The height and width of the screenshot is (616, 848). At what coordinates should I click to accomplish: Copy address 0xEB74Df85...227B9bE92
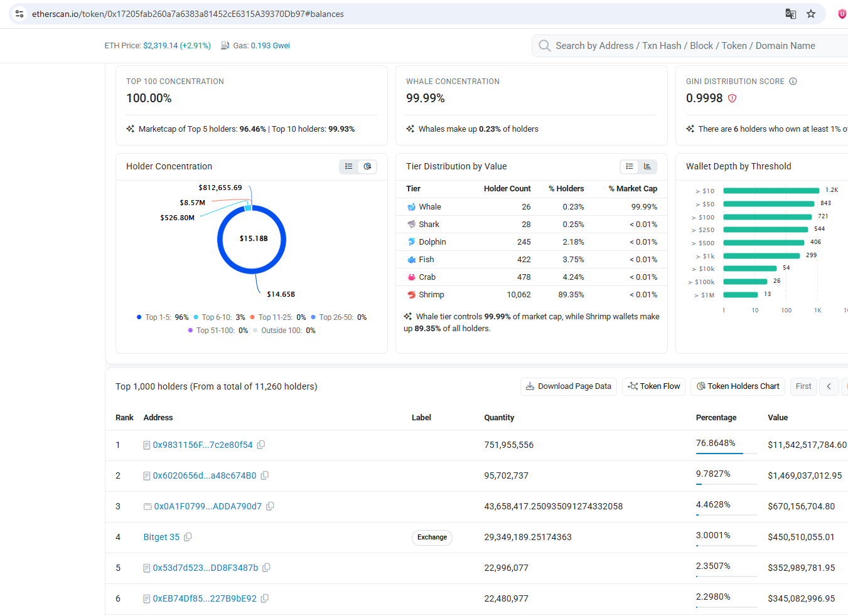[x=265, y=598]
